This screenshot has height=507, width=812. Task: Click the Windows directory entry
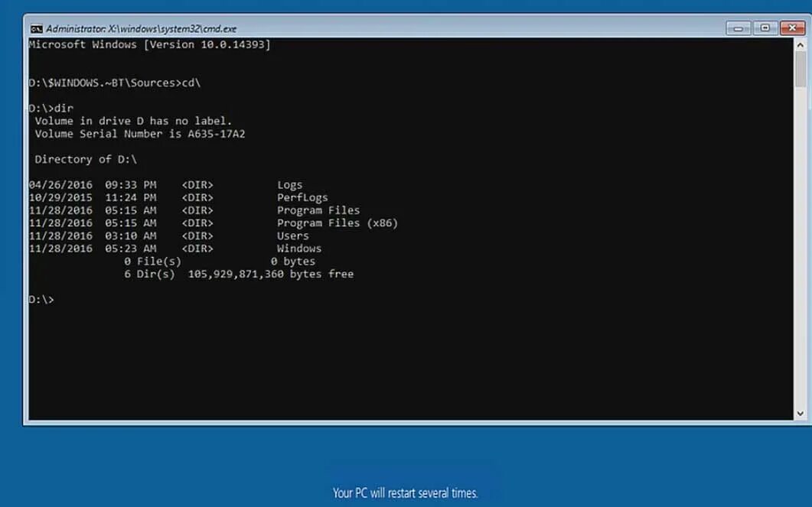click(299, 248)
